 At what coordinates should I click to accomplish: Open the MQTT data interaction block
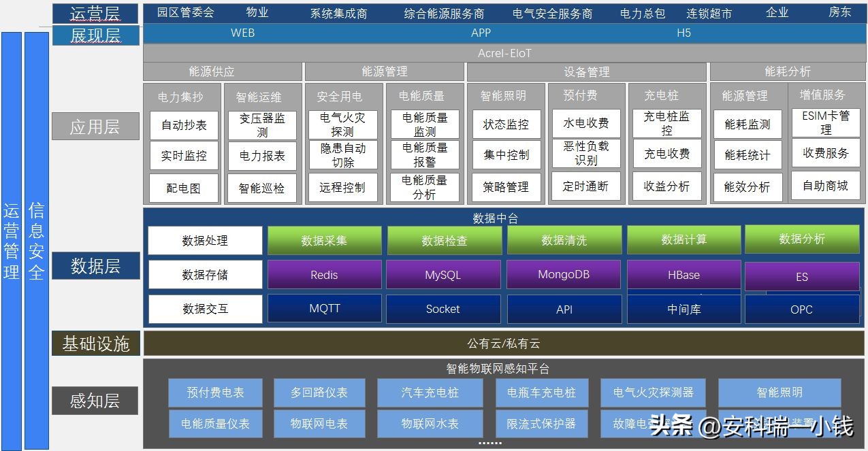(323, 308)
